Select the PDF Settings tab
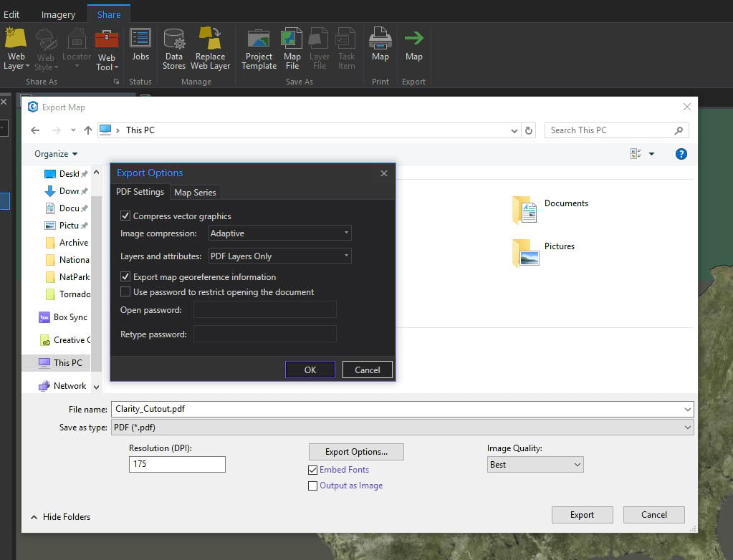The width and height of the screenshot is (733, 560). pos(140,192)
